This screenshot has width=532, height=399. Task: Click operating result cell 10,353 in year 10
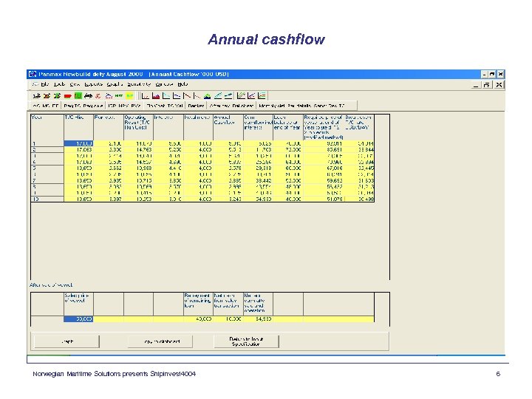[138, 199]
